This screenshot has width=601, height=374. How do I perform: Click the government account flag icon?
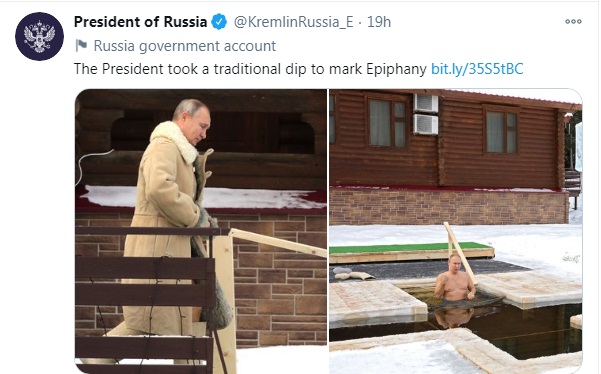click(81, 46)
